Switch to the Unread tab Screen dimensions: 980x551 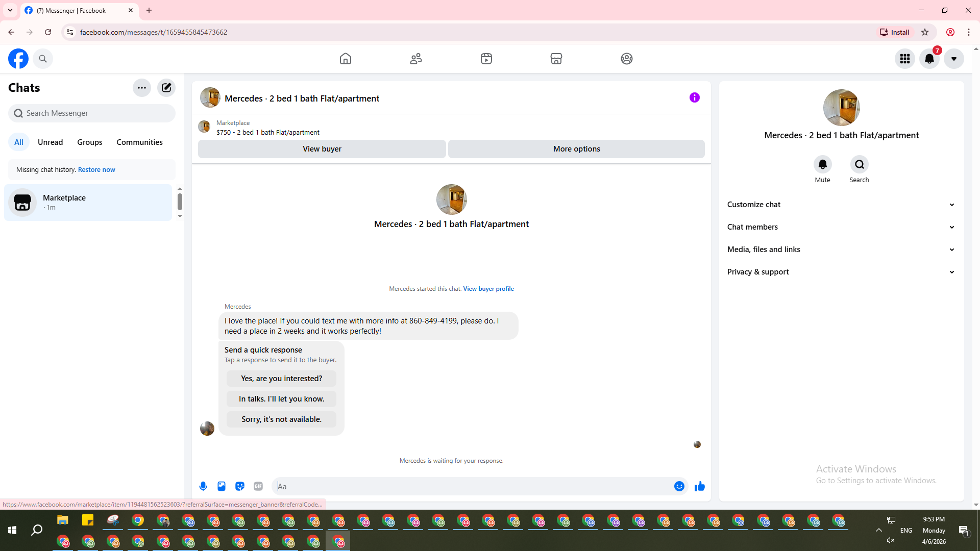pos(50,142)
